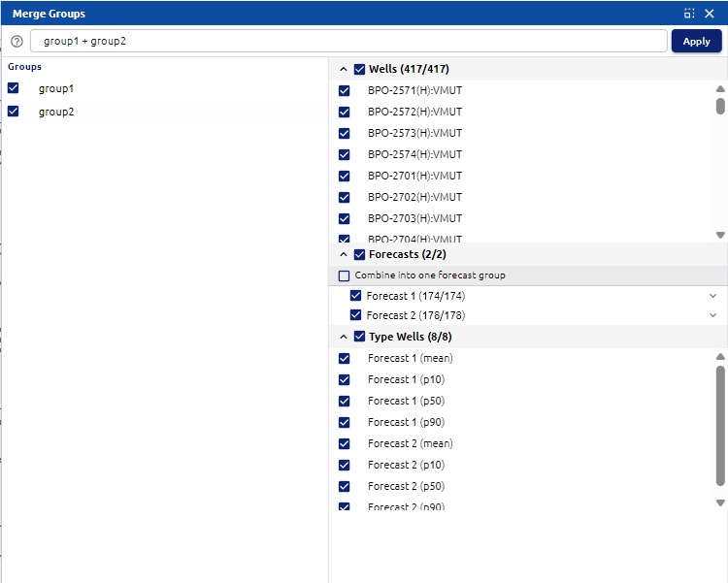728x583 pixels.
Task: Expand Forecast 2 (178/178) dropdown arrow
Action: (x=713, y=315)
